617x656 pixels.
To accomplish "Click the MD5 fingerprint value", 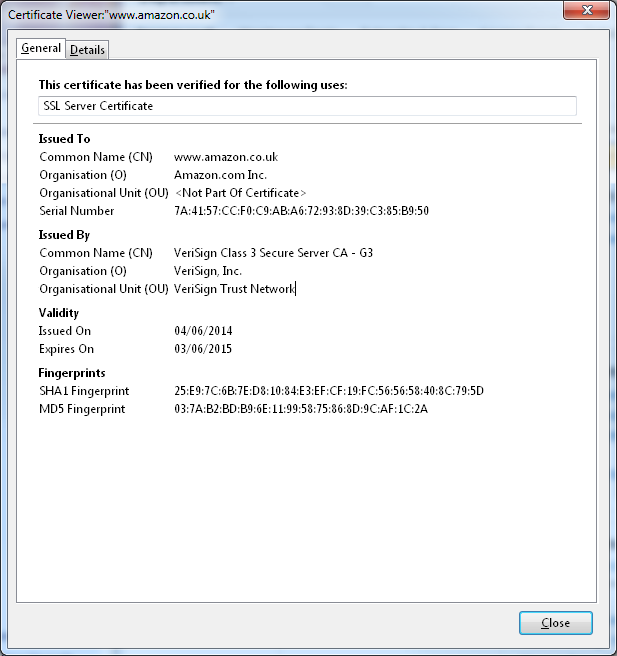I will [301, 409].
